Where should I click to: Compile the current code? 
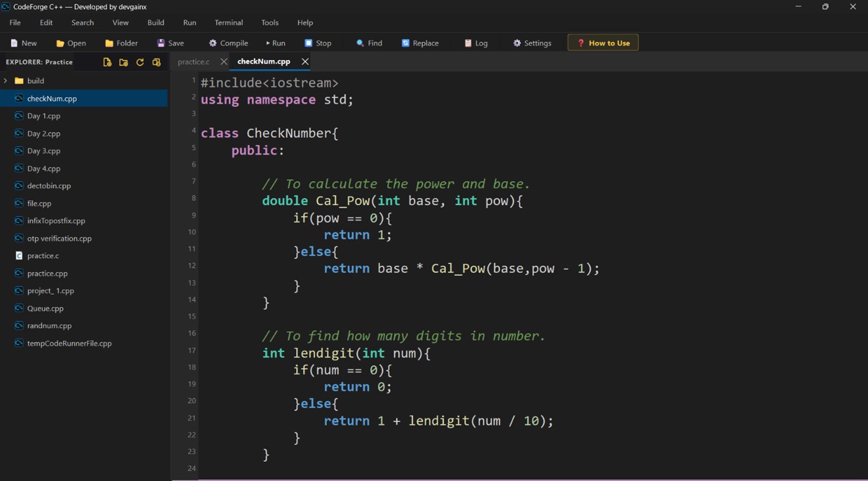pos(228,43)
